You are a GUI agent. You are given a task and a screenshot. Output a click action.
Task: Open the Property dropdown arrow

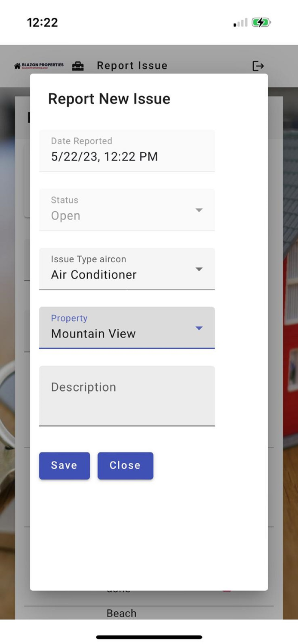click(199, 328)
